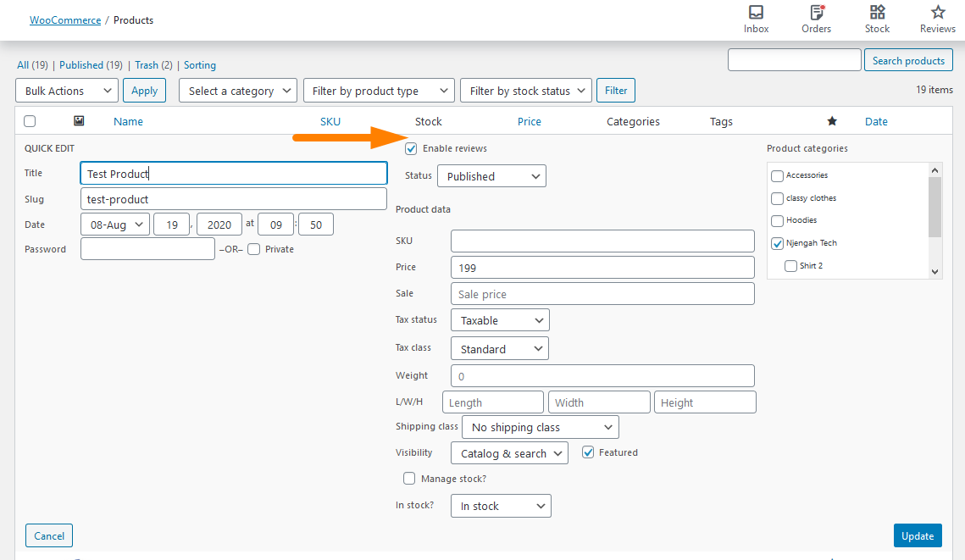Open the Tax class Standard dropdown

click(x=500, y=348)
